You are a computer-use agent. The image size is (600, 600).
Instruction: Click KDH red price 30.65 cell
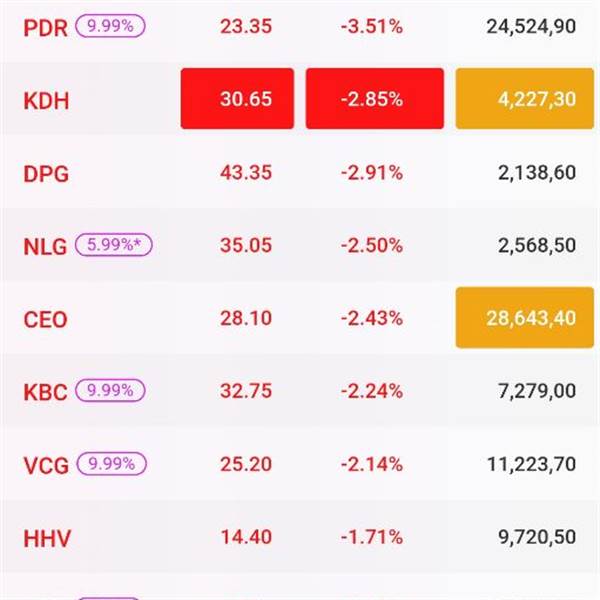pos(237,99)
